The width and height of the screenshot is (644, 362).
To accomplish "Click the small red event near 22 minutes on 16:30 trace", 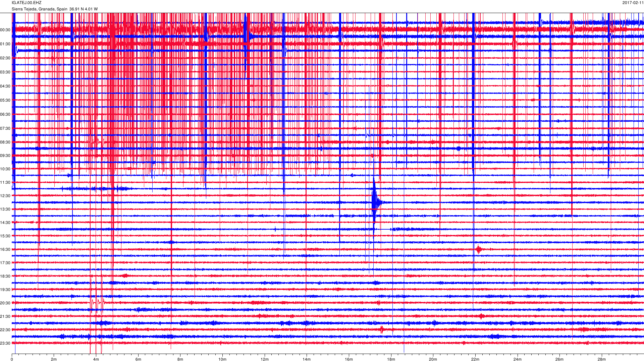I will (479, 249).
